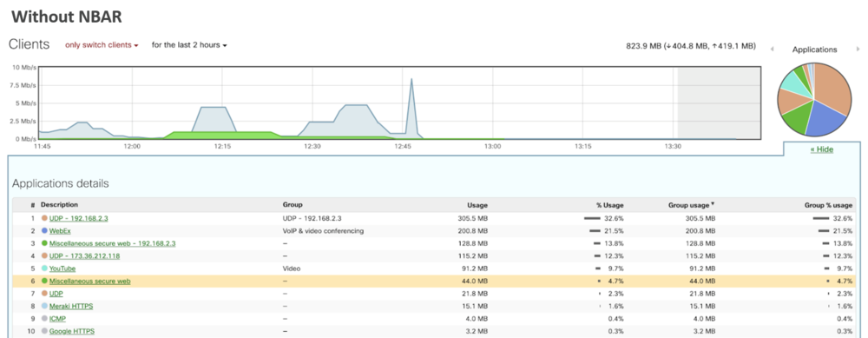This screenshot has height=338, width=868.
Task: Click the light blue Meraki HTTPS dot
Action: pyautogui.click(x=44, y=306)
